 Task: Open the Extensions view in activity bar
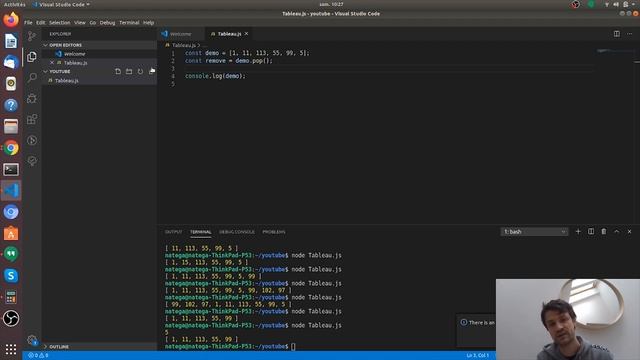click(32, 119)
